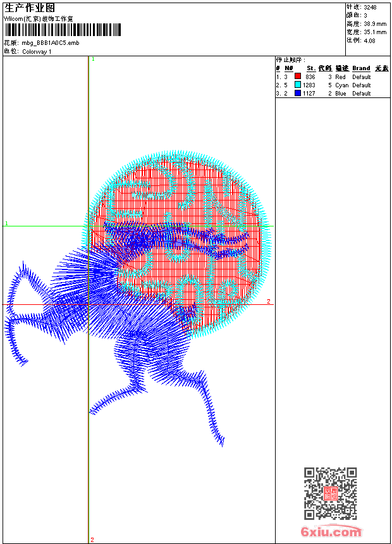Select the scale value 4.08

pos(369,40)
